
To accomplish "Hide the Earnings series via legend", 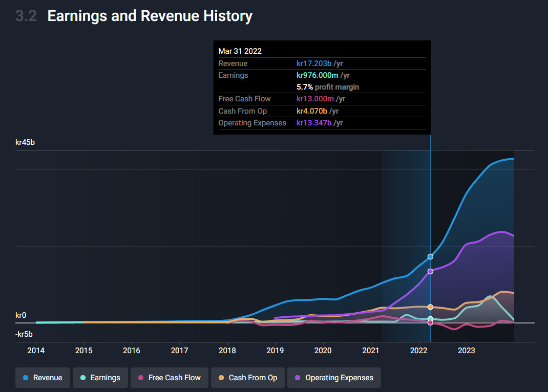I will point(100,378).
